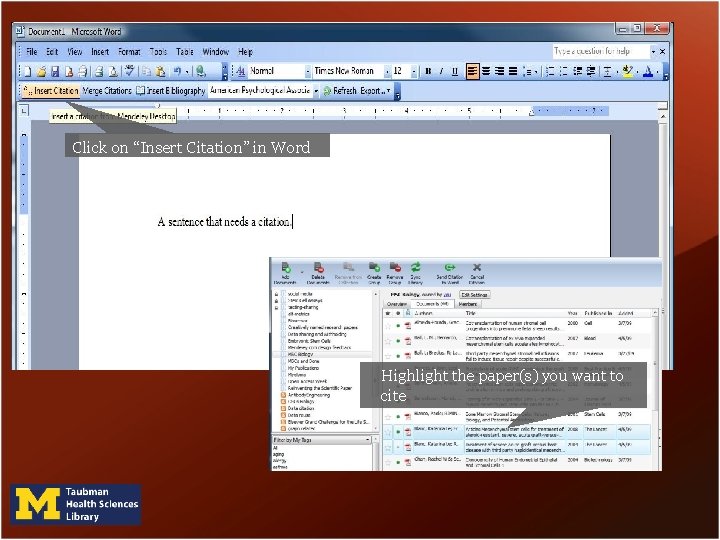
Task: Switch to the Overview tab in Mendeley
Action: tap(397, 304)
